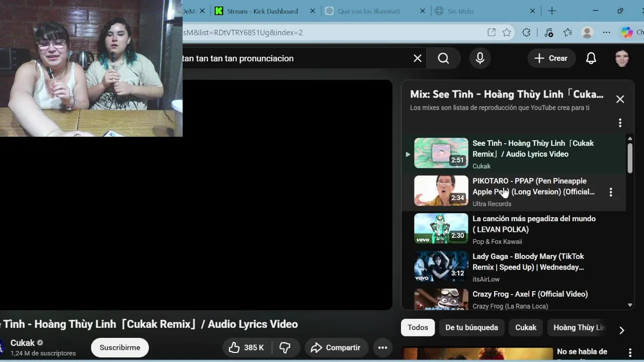Screen dimensions: 644x362
Task: Select the De tu búsqueda chip
Action: pyautogui.click(x=471, y=327)
